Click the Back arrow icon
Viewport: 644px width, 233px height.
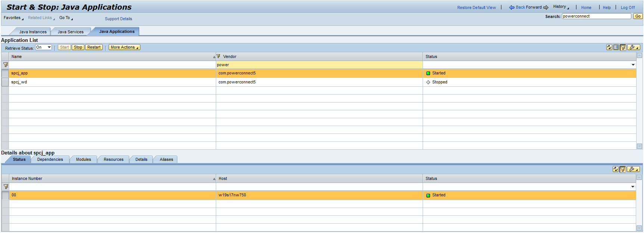[x=512, y=7]
